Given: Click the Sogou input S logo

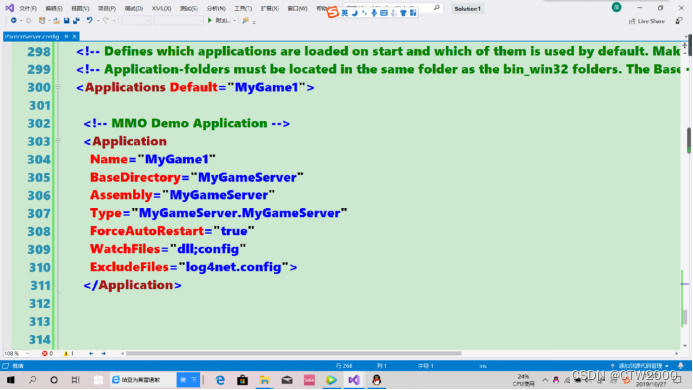Looking at the screenshot, I should [333, 12].
